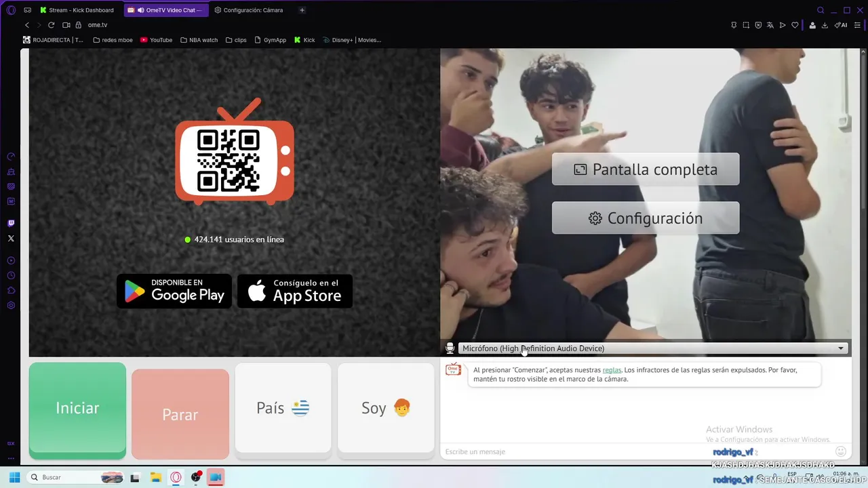Add page to bookmarks with heart icon
The width and height of the screenshot is (868, 488).
(795, 25)
